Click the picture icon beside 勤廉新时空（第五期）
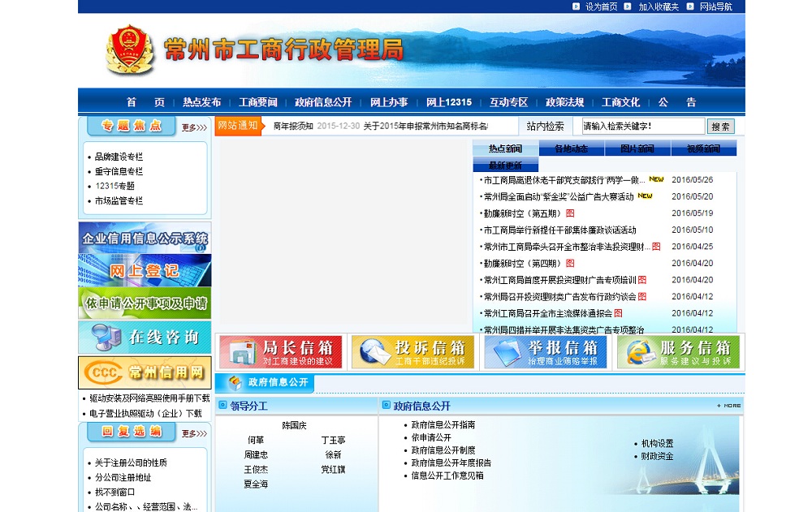Image resolution: width=812 pixels, height=512 pixels. [570, 213]
